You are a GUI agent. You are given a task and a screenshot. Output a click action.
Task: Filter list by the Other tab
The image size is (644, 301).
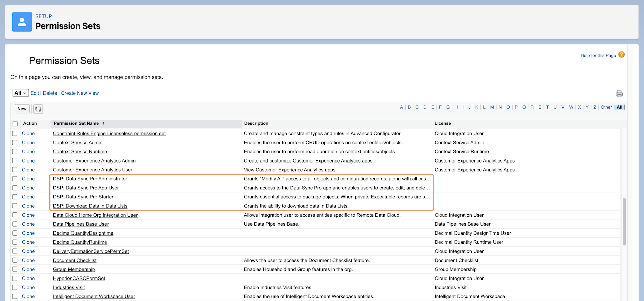606,107
